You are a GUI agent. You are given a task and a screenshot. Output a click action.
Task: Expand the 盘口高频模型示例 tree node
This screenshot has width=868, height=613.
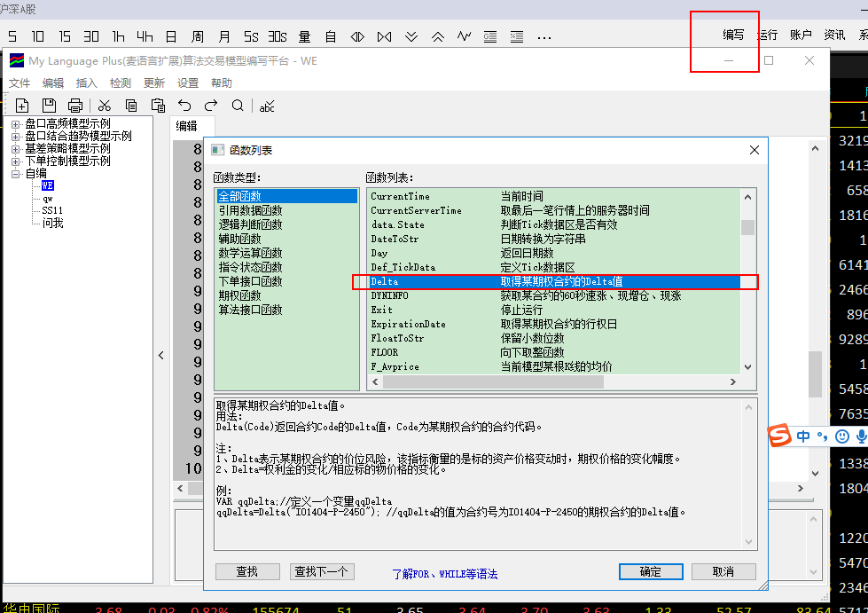tap(16, 124)
